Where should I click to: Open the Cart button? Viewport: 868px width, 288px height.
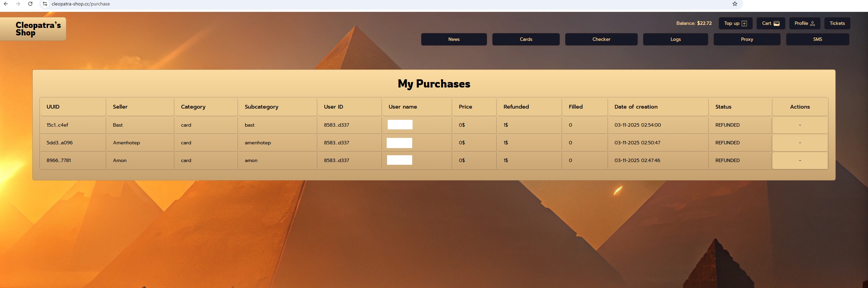pyautogui.click(x=770, y=23)
